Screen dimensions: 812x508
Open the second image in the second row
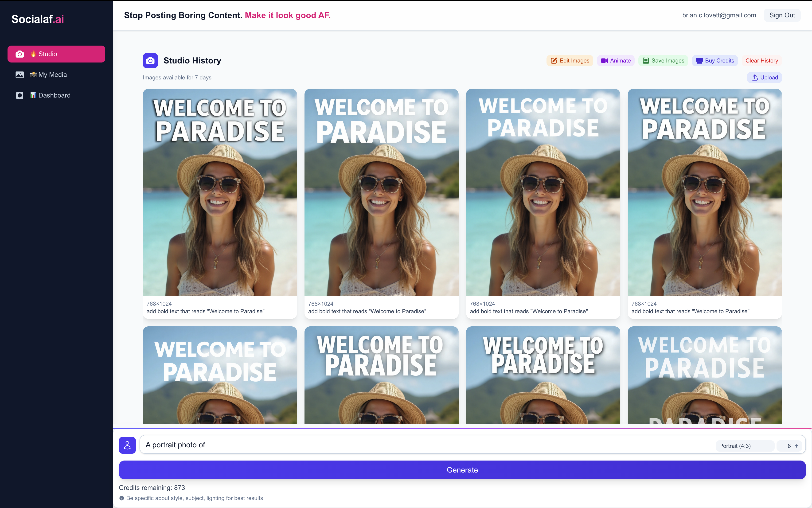pos(381,375)
